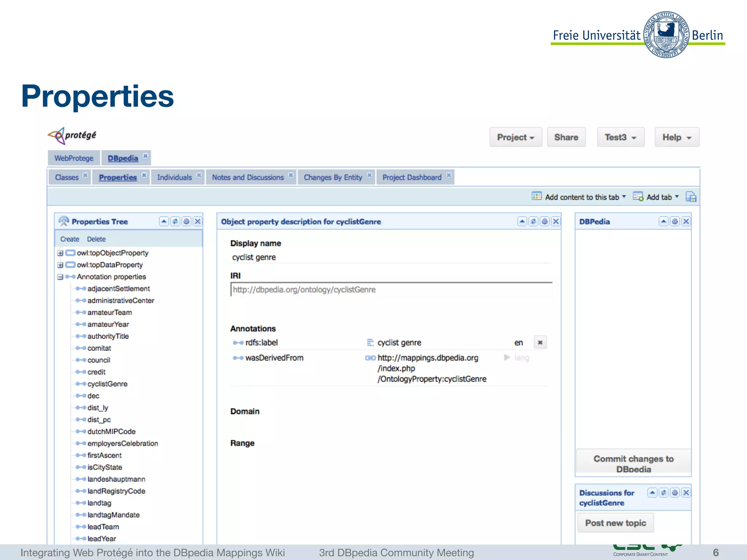Select isCityState property
Screen dimensions: 747x560
pyautogui.click(x=105, y=467)
